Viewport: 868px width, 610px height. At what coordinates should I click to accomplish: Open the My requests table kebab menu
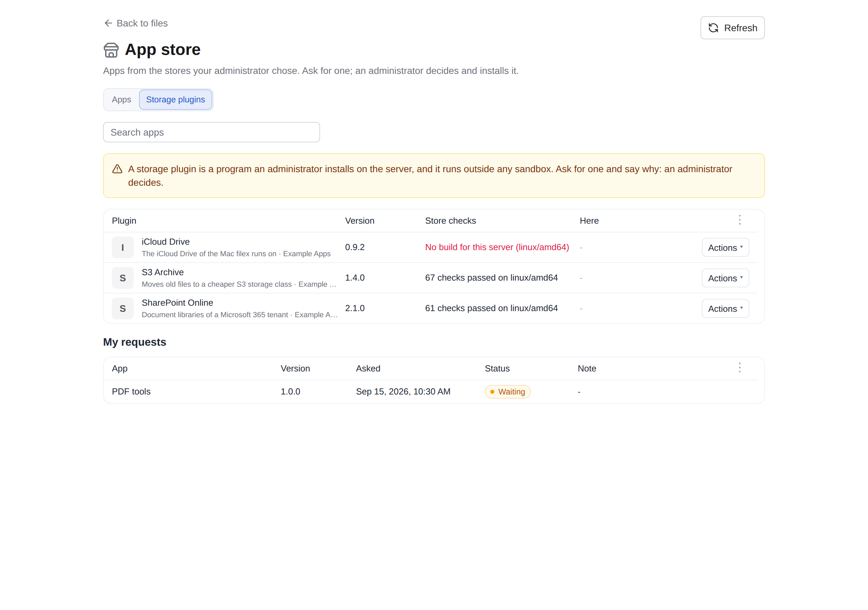pos(739,368)
